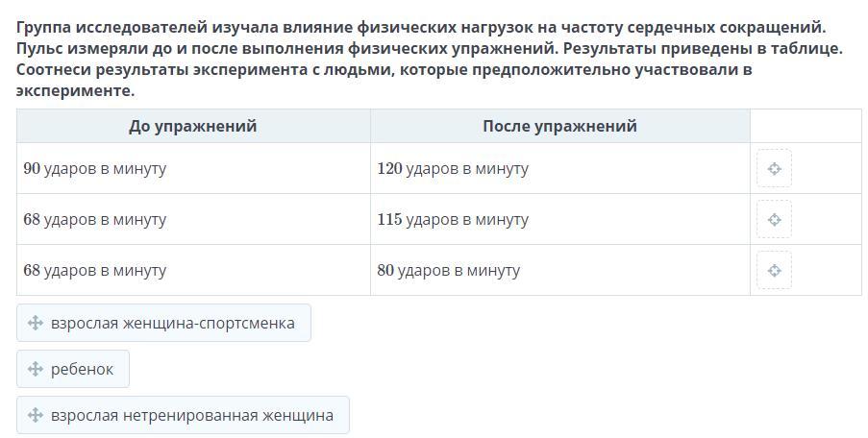Click drop target in the 90 ударов row
Image resolution: width=868 pixels, height=438 pixels.
coord(774,169)
